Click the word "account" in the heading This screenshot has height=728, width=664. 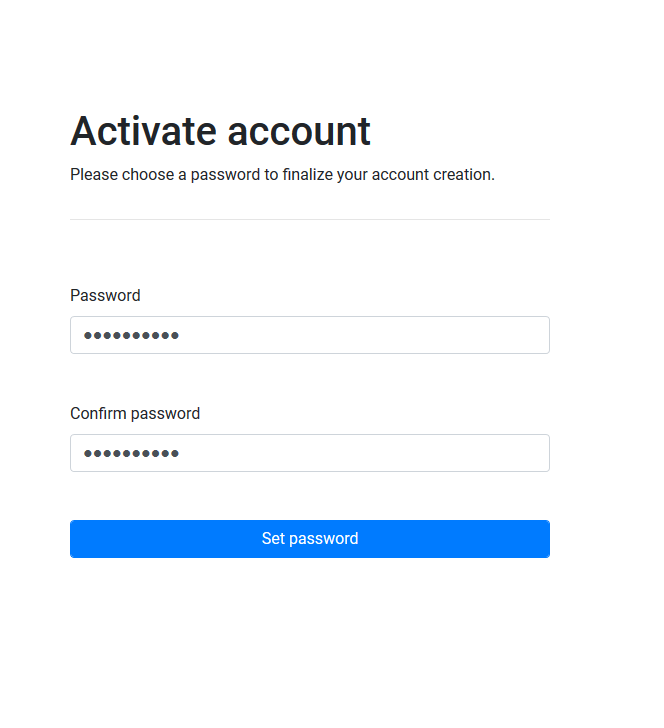pyautogui.click(x=299, y=131)
